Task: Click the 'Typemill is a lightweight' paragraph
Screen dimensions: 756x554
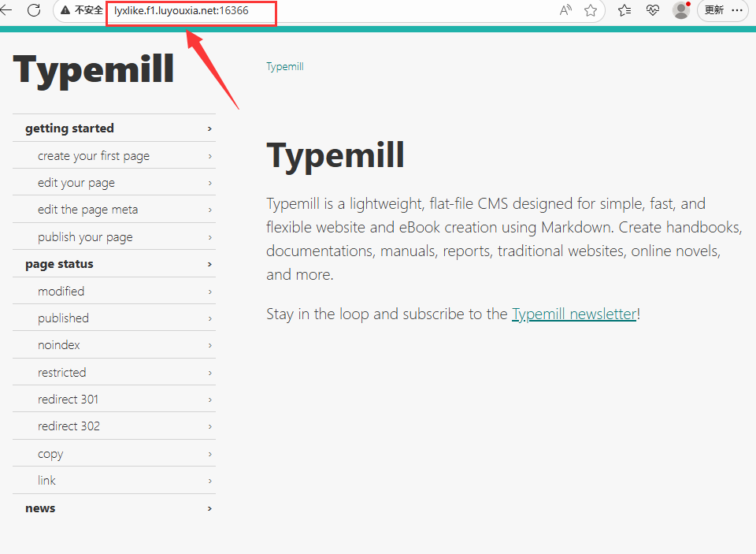Action: pyautogui.click(x=504, y=239)
